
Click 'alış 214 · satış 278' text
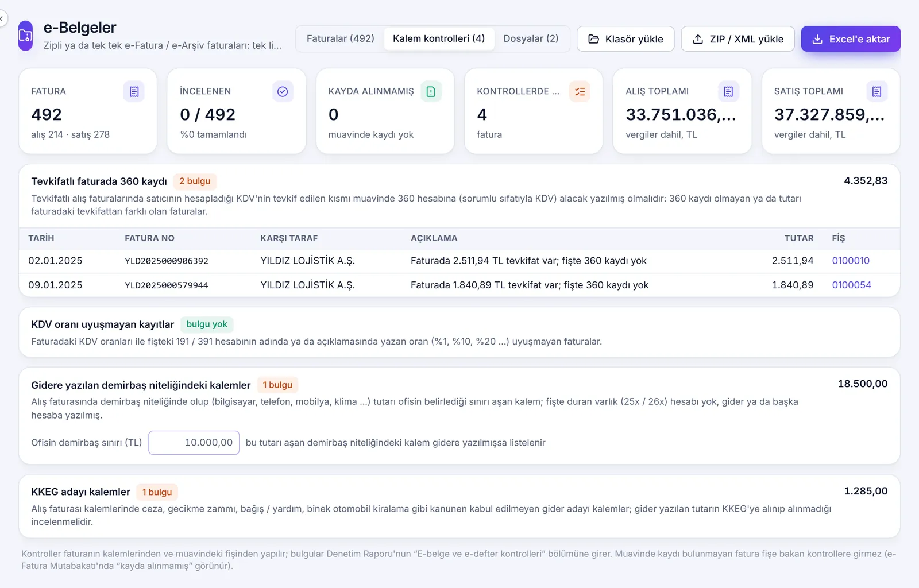click(70, 134)
